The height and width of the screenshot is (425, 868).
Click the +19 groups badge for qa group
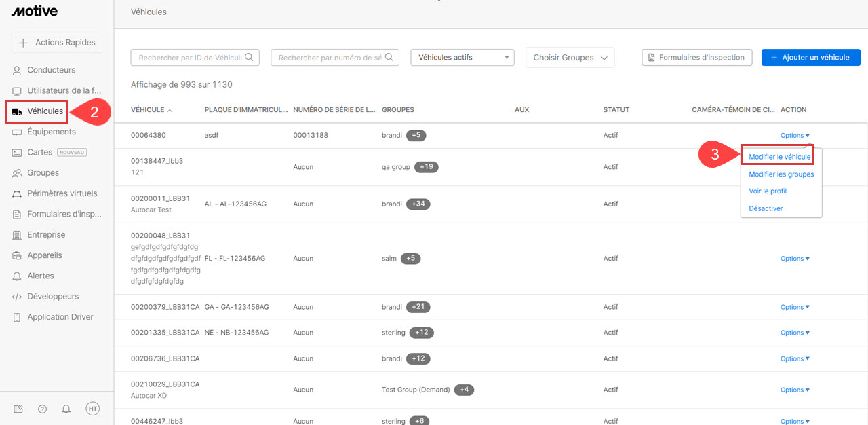pyautogui.click(x=427, y=167)
